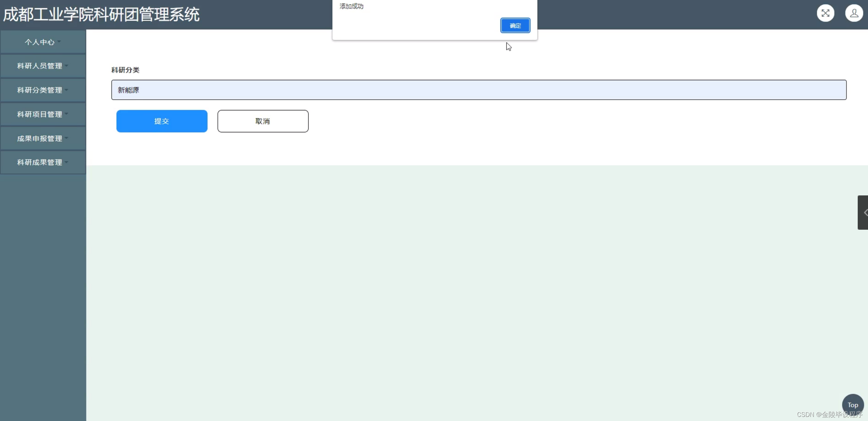Confirm the 添加成功 alert with 确定
The width and height of the screenshot is (868, 421).
(515, 26)
